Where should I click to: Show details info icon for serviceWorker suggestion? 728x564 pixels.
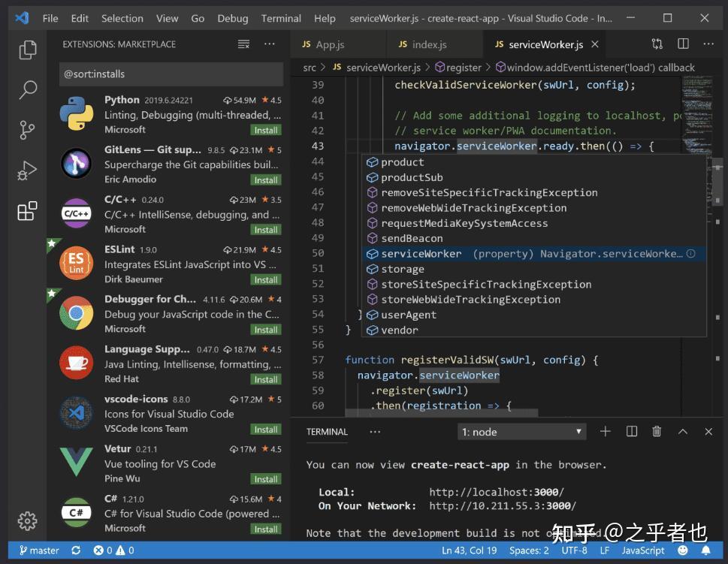point(691,253)
